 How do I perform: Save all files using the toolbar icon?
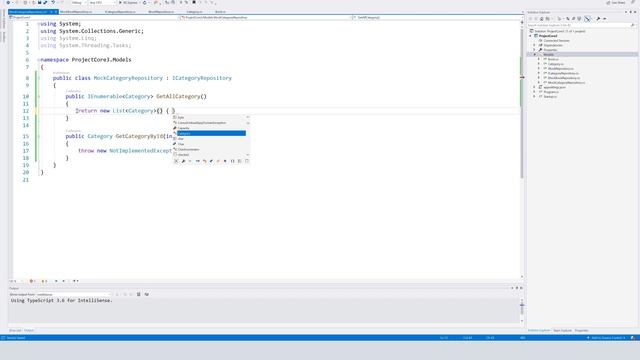tap(45, 2)
